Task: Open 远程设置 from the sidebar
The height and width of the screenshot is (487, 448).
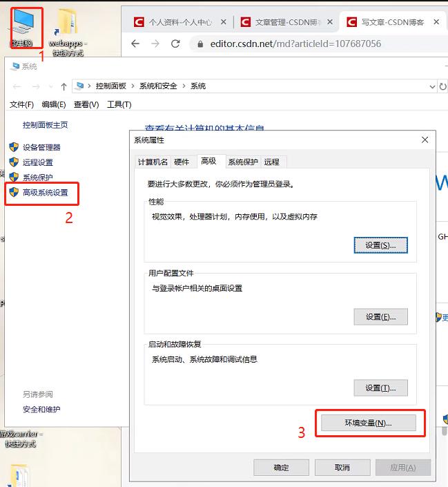Action: coord(37,162)
